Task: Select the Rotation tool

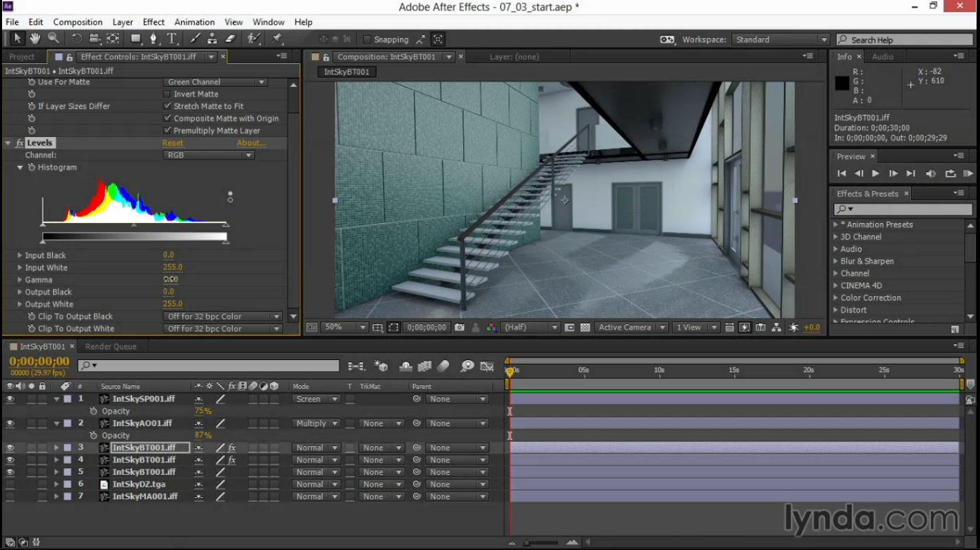Action: (76, 39)
